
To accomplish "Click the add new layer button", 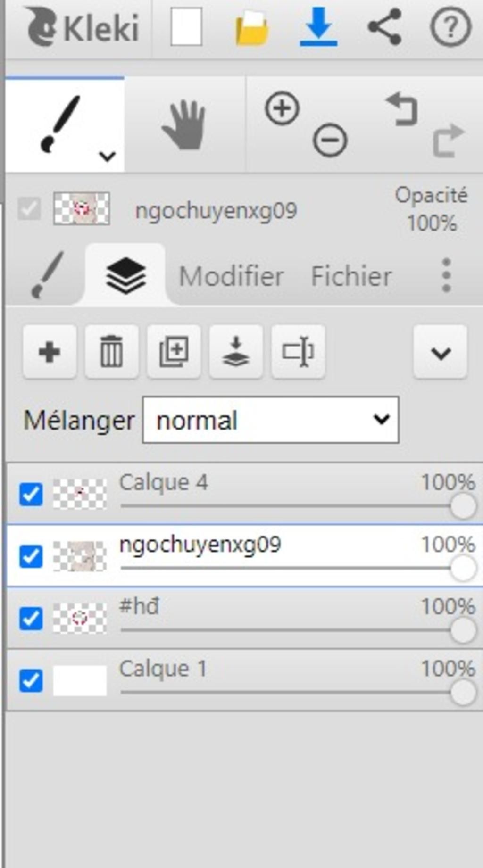I will [x=50, y=352].
